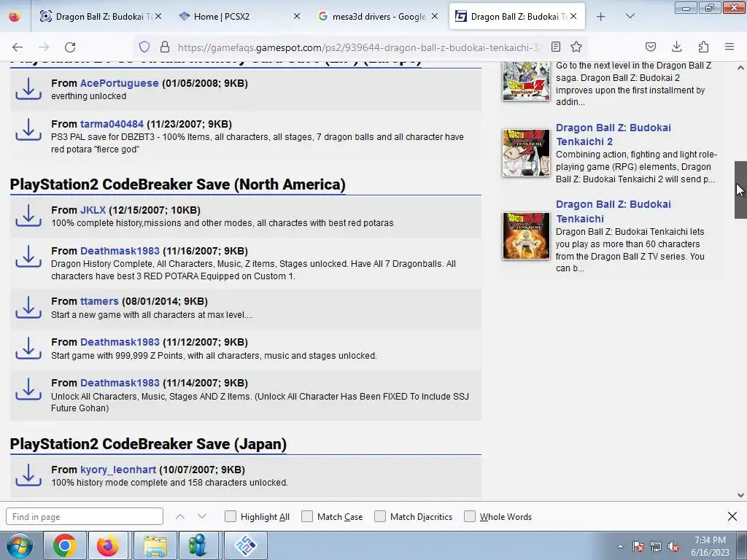Jump to the next find result
747x560 pixels.
tap(202, 516)
